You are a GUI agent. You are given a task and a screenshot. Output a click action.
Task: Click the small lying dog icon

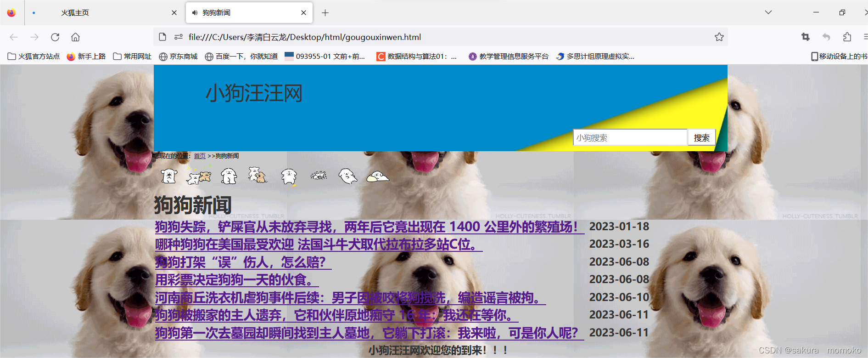coord(319,175)
